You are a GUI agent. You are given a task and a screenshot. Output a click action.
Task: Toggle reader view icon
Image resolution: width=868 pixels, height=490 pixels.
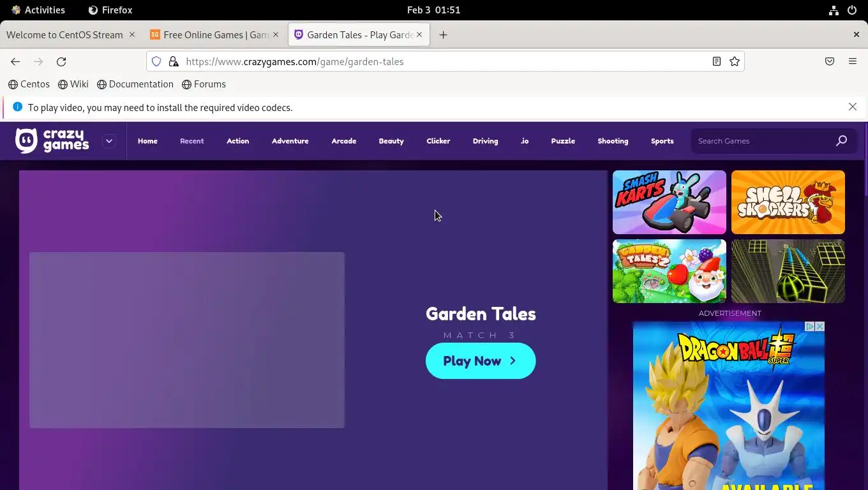tap(717, 62)
